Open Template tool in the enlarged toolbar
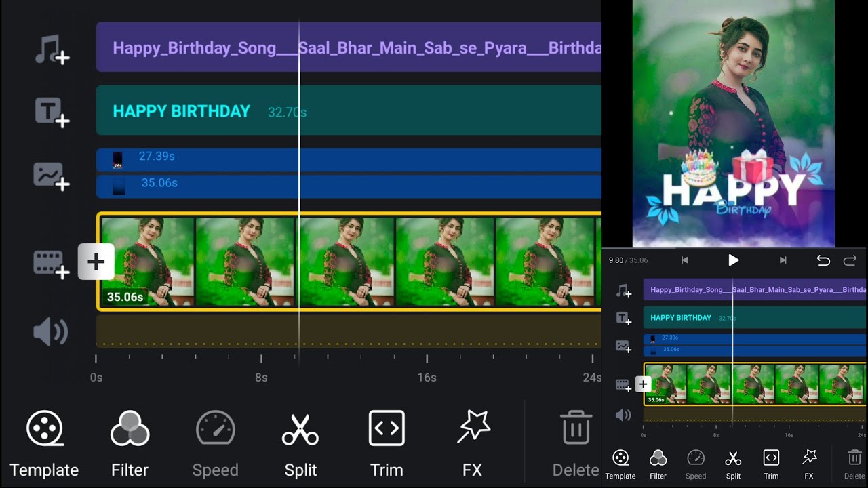 click(44, 445)
